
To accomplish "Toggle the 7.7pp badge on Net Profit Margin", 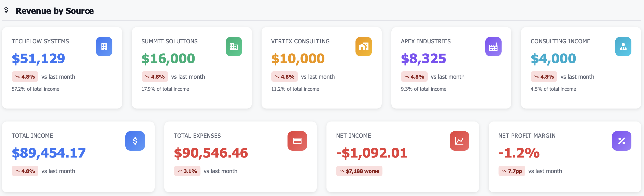I will pos(512,171).
